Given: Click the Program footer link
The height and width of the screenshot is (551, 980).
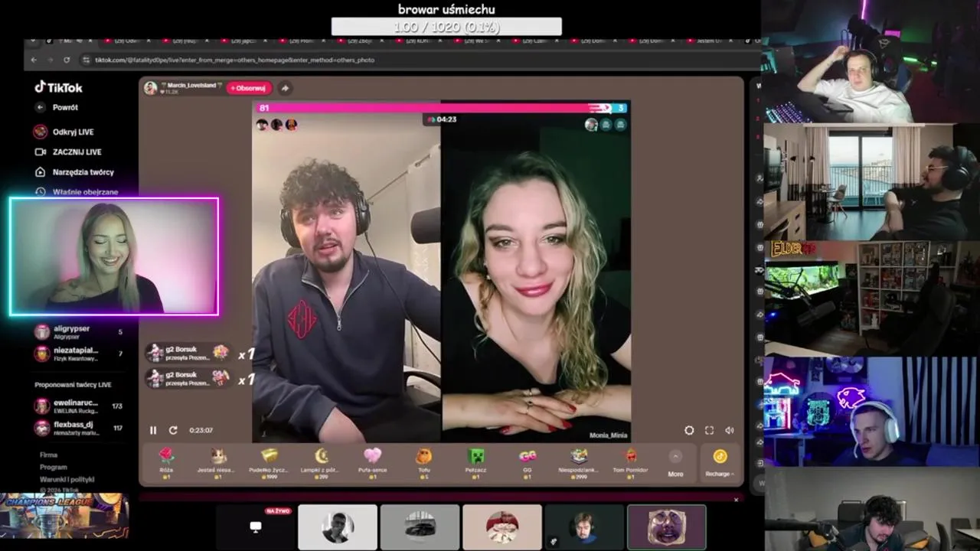Looking at the screenshot, I should (x=54, y=467).
